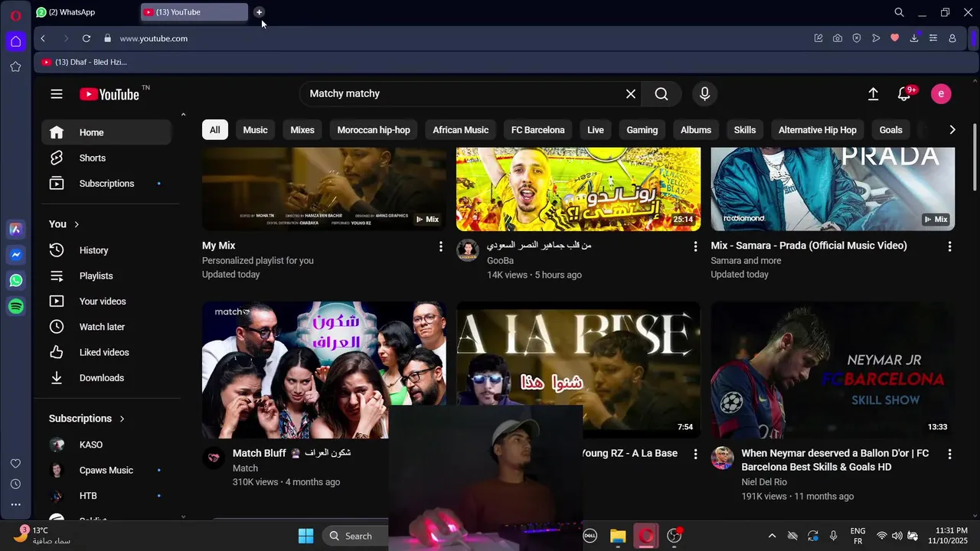Select the Alternative Hip Hop chip
Screen dimensions: 980x551
click(818, 130)
